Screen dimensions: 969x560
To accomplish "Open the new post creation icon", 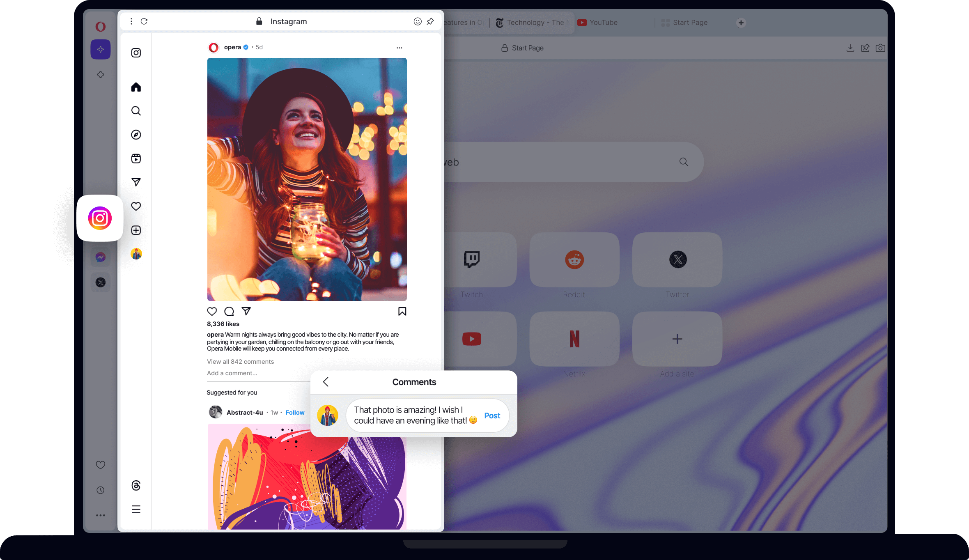I will [x=135, y=230].
